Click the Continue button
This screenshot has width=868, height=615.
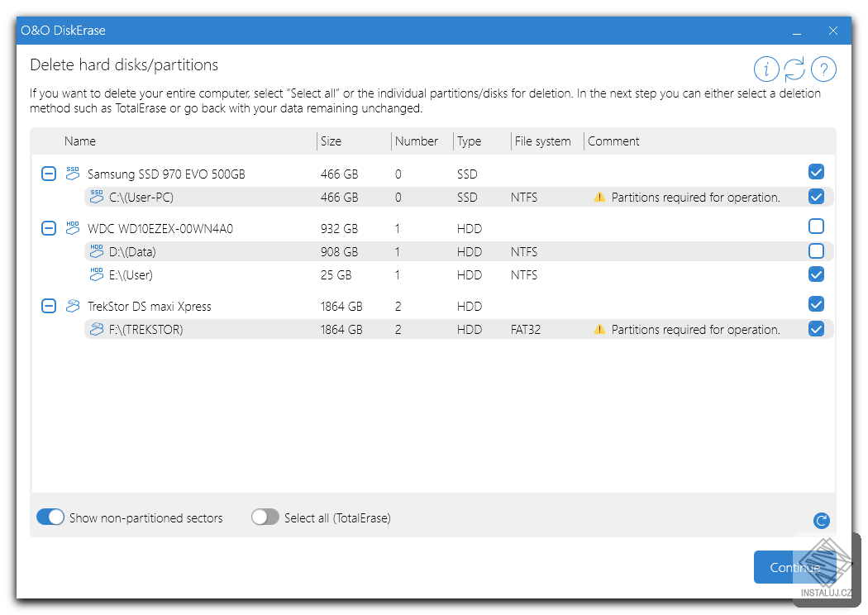point(795,567)
